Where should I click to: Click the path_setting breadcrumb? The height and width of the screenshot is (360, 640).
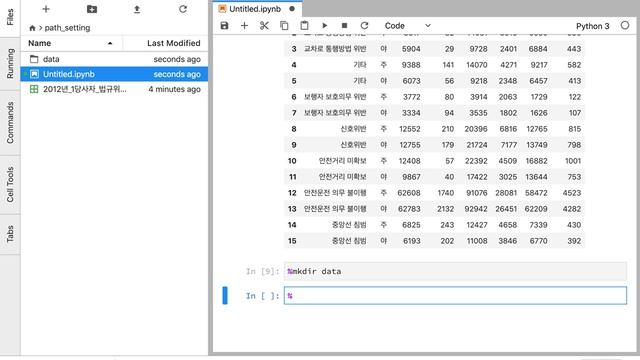click(x=67, y=28)
